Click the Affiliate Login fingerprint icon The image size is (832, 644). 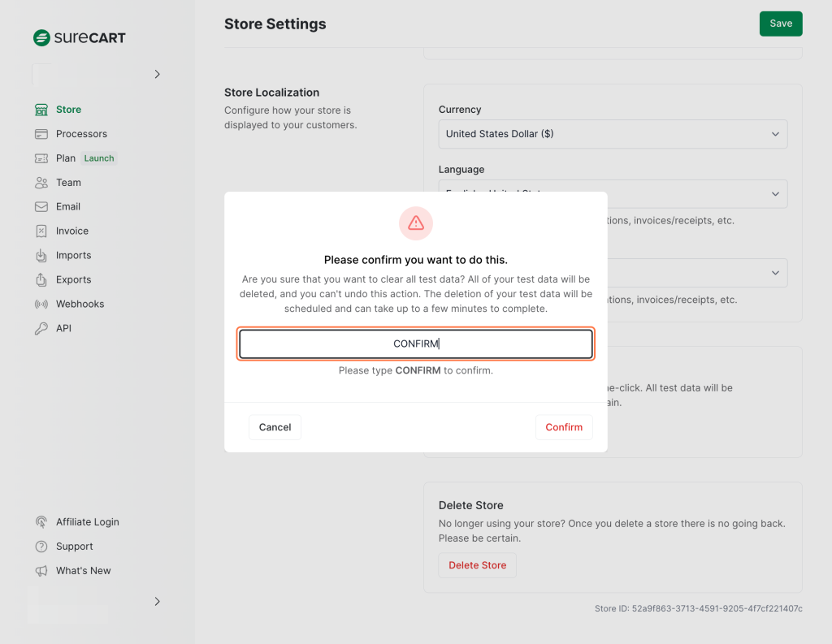click(41, 522)
